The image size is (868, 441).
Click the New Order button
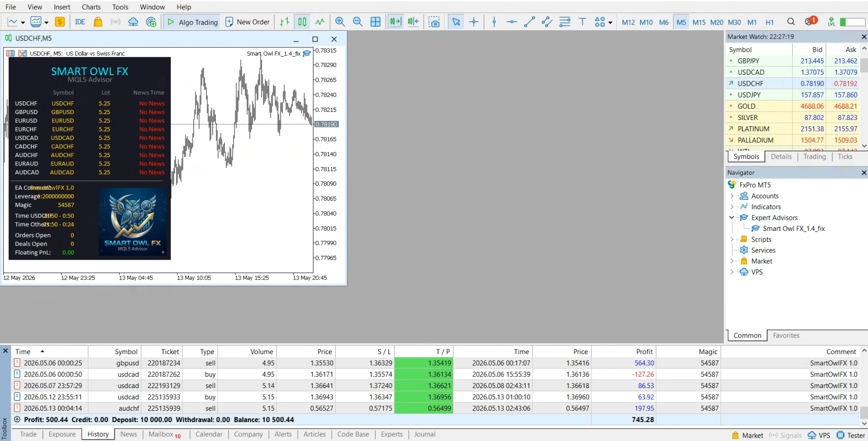coord(247,22)
